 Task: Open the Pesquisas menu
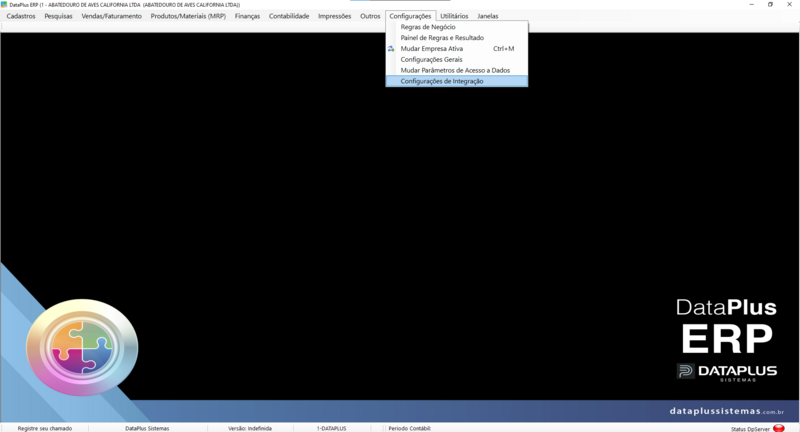click(58, 16)
